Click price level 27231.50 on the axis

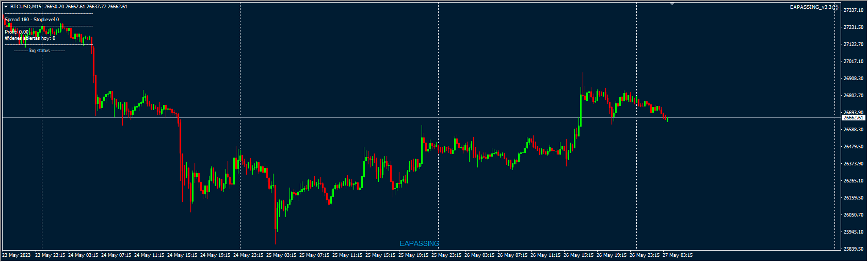(854, 27)
